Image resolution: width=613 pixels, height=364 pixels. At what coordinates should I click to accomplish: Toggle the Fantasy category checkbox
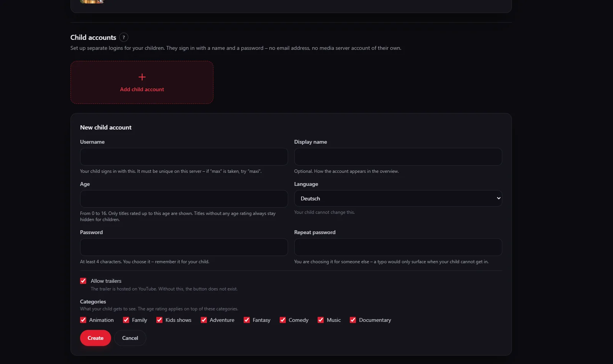pyautogui.click(x=247, y=320)
